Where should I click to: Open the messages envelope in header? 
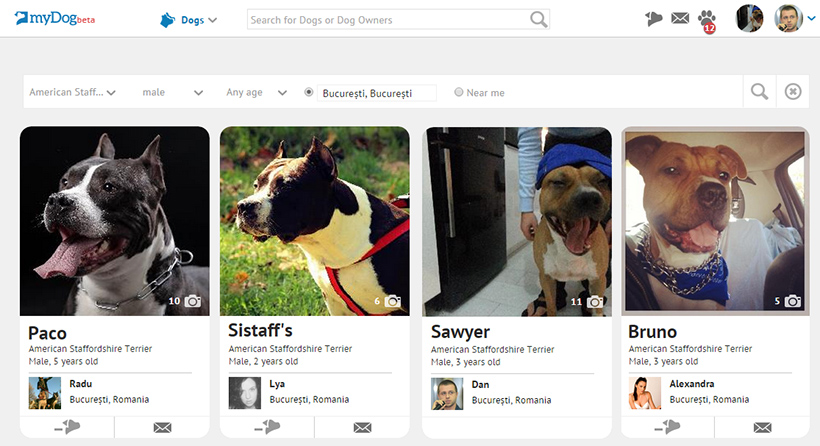[x=680, y=18]
